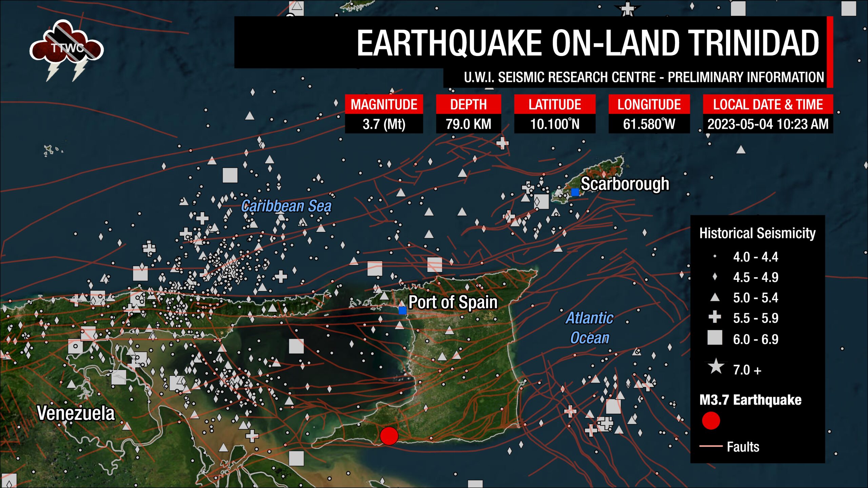Click the 6.0 - 6.9 legend text
Viewport: 868px width, 488px height.
[755, 339]
